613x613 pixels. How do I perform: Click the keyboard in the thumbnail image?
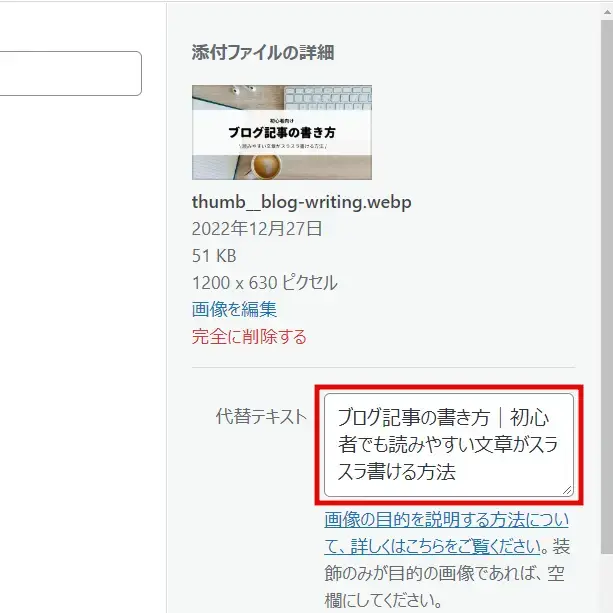328,98
